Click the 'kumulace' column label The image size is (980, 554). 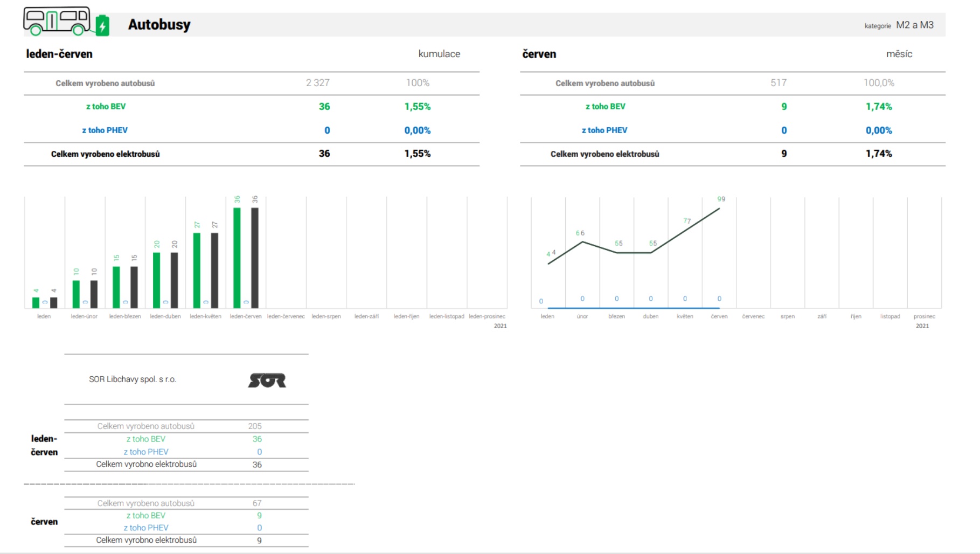[x=439, y=54]
